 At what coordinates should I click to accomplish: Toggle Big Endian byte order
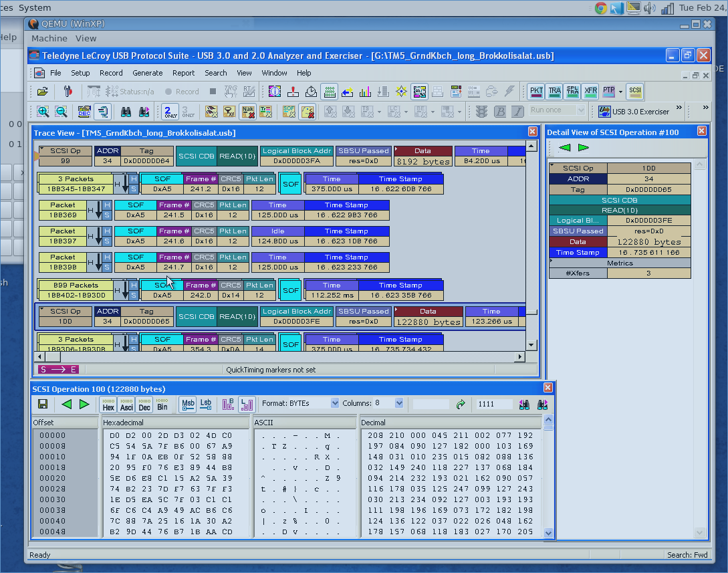click(229, 405)
